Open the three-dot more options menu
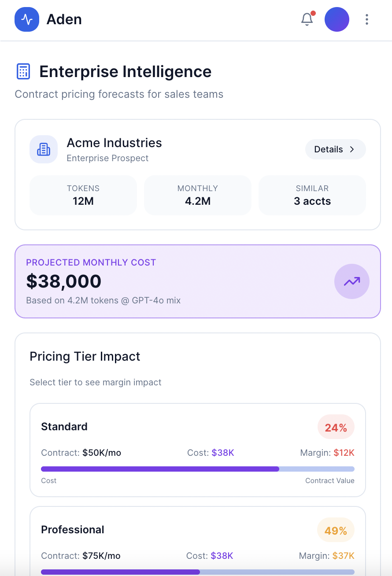 [367, 19]
